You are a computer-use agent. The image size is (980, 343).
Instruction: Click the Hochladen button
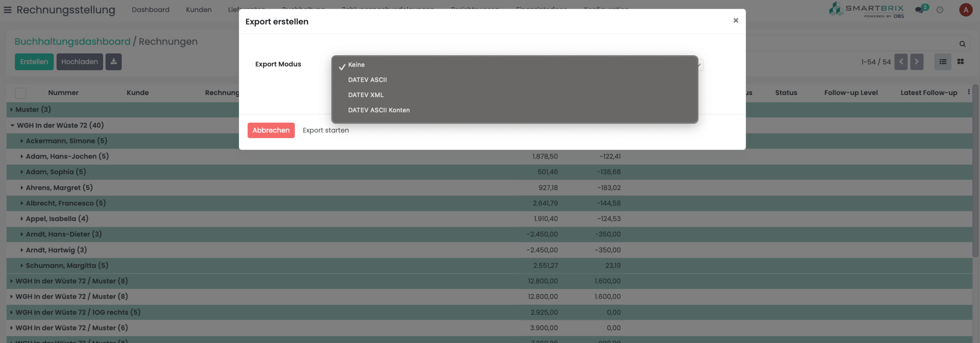(80, 62)
